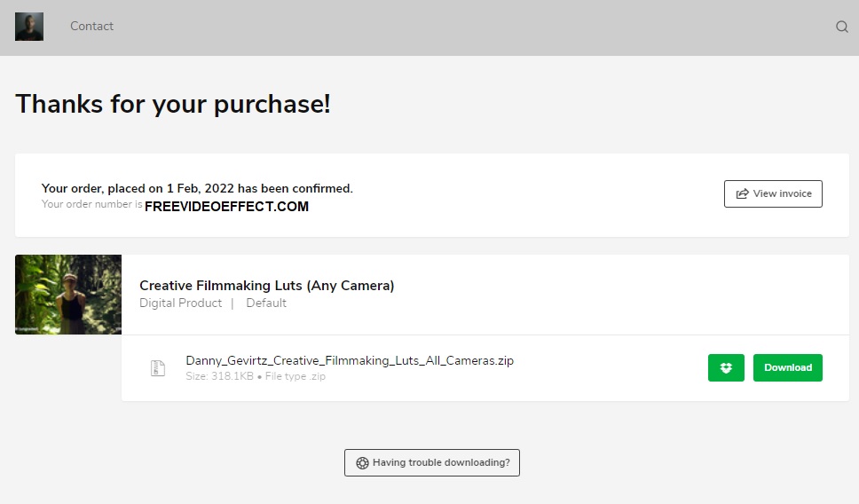
Task: Click the Default variant label
Action: (x=266, y=303)
